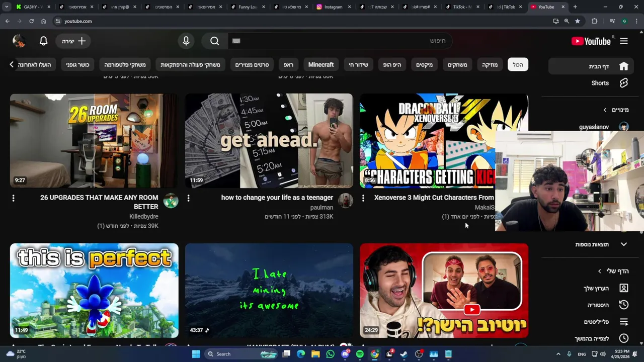Screen dimensions: 644x362
Task: Open Killedbydre channel avatar
Action: (x=171, y=201)
